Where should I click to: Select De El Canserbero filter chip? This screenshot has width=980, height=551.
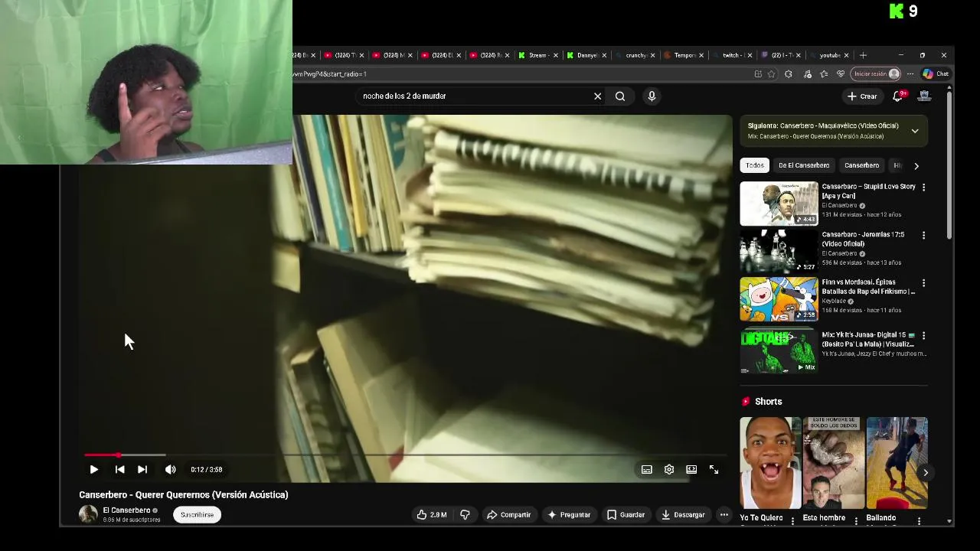[804, 165]
